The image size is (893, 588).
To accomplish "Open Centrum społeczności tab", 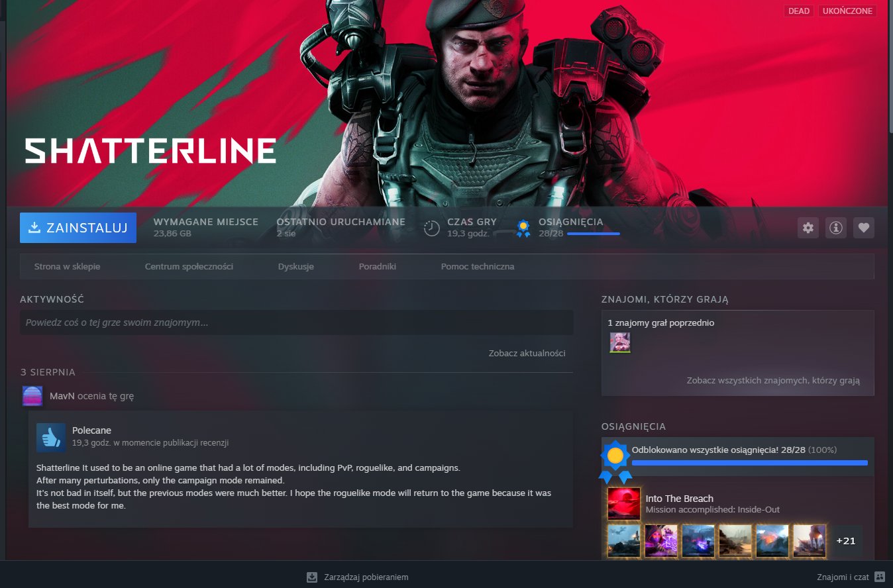I will [189, 266].
